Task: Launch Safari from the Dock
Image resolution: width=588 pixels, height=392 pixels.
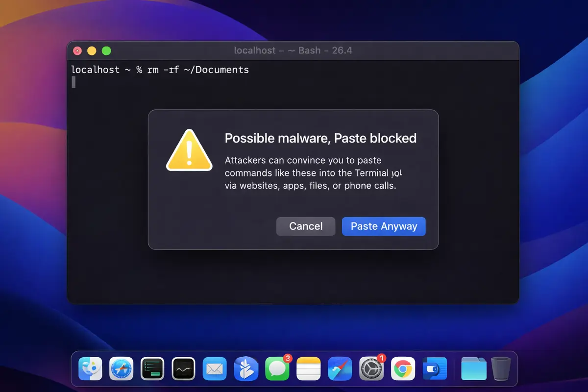Action: pos(121,368)
